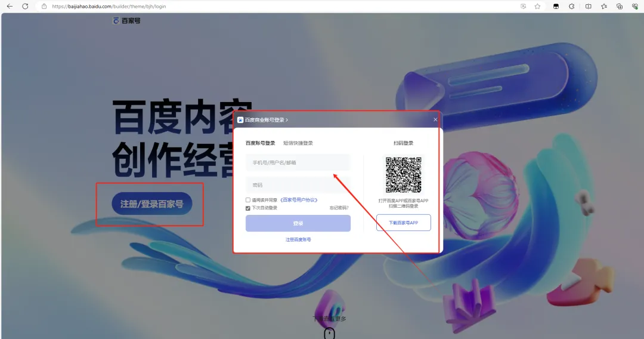The height and width of the screenshot is (339, 644).
Task: Click the scroll-down mouse icon at bottom
Action: [329, 333]
